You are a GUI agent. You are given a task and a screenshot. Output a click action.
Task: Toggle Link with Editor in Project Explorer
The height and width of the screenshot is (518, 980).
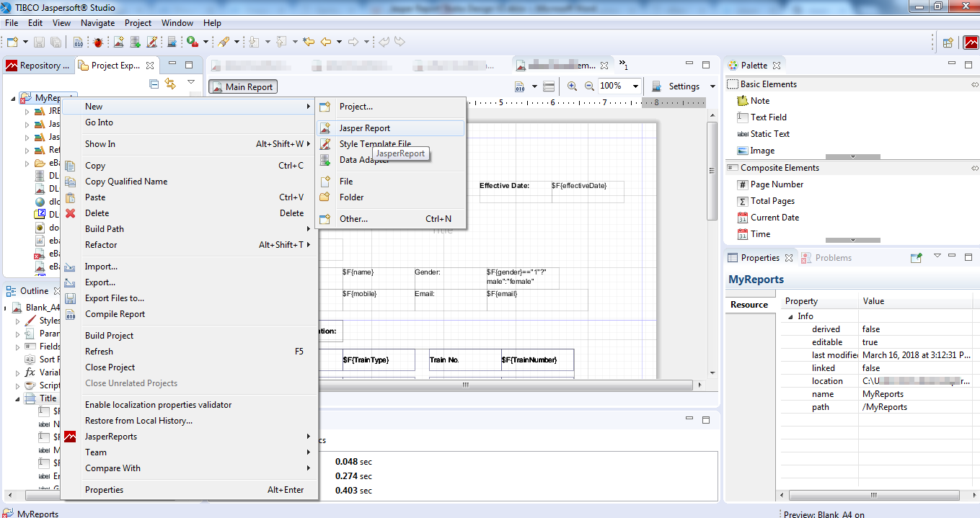click(x=170, y=84)
